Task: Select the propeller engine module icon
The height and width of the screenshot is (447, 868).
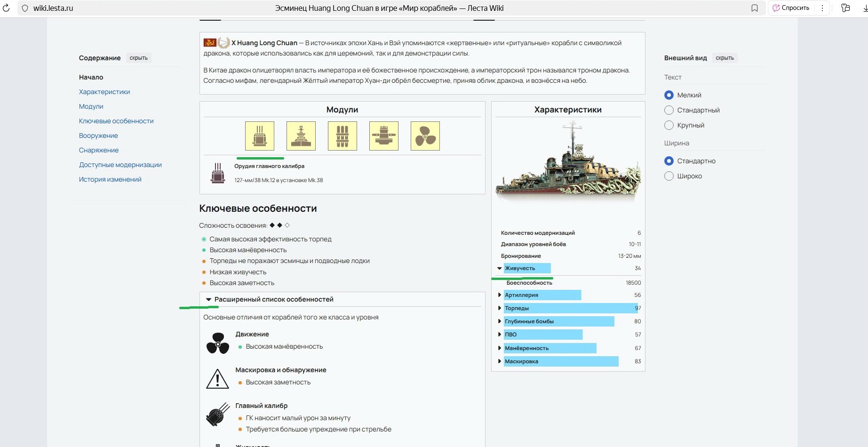Action: point(425,136)
